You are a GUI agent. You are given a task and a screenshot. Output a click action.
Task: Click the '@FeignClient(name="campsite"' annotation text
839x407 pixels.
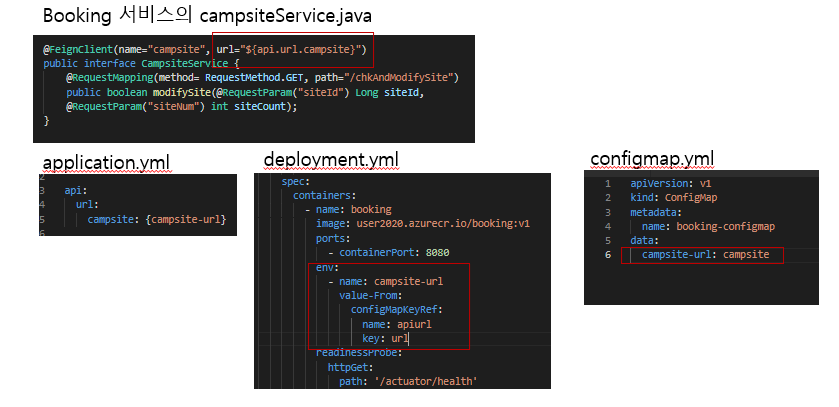coord(127,50)
